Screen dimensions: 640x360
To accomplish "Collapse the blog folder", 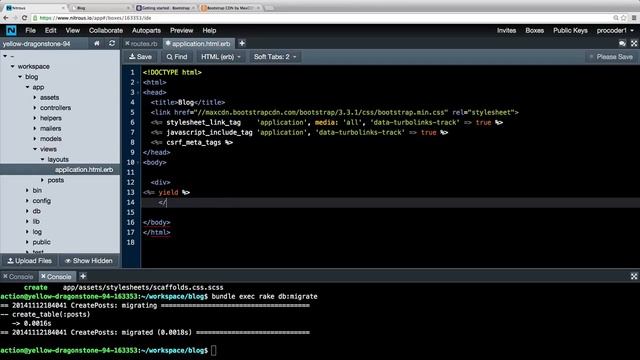I will pyautogui.click(x=20, y=77).
